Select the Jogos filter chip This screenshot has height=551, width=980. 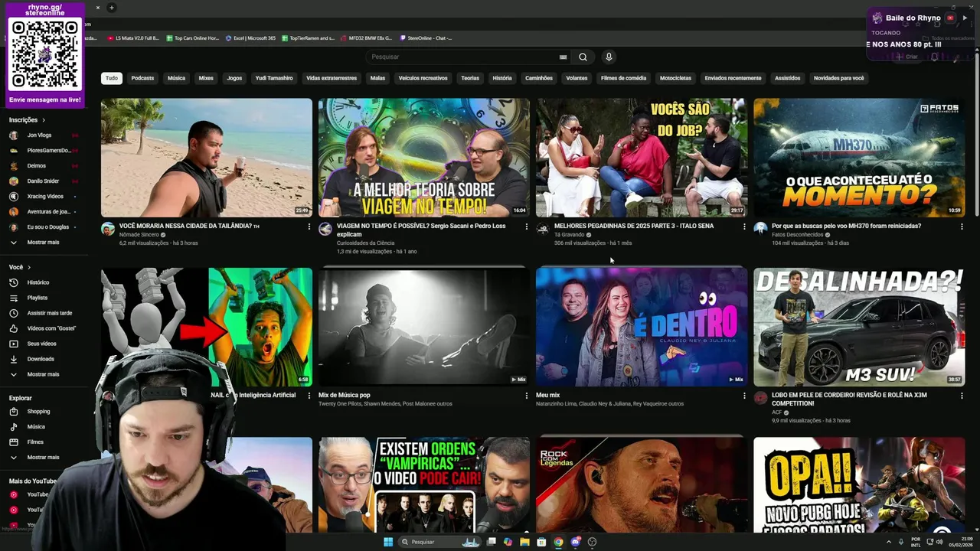(234, 78)
